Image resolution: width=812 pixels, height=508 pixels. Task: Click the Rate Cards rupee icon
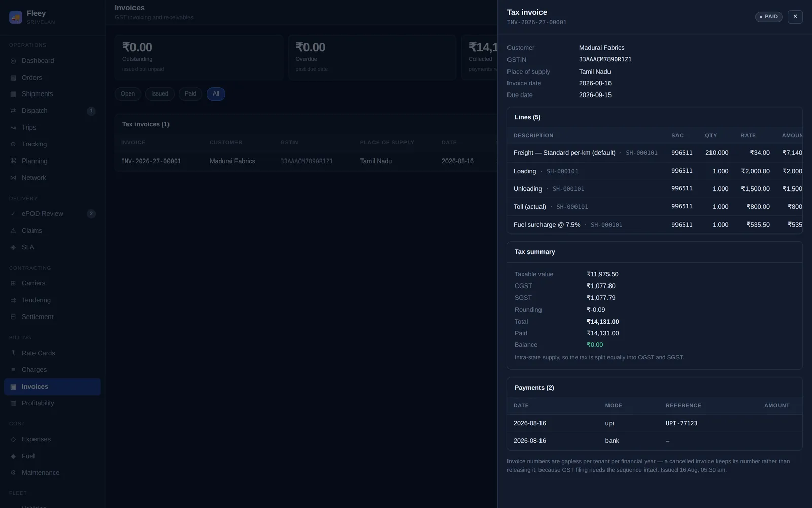13,353
